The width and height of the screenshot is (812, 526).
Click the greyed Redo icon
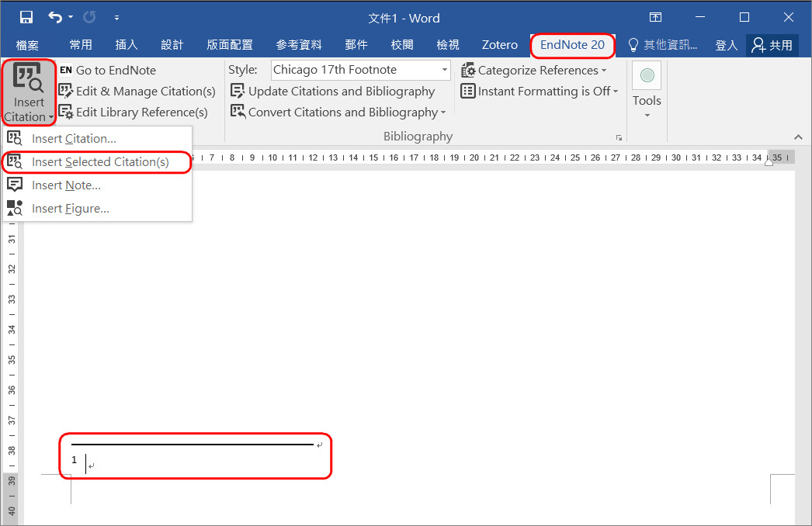coord(89,17)
